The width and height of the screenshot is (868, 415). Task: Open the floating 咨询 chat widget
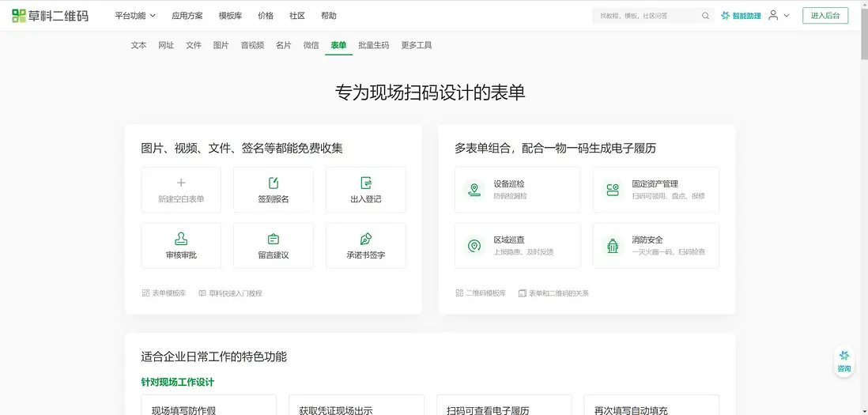tap(843, 361)
